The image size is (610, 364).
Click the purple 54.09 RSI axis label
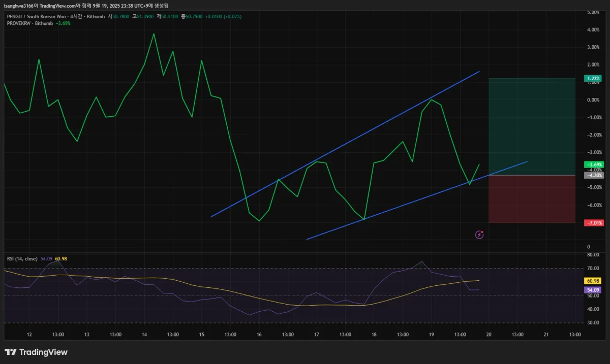[x=593, y=290]
